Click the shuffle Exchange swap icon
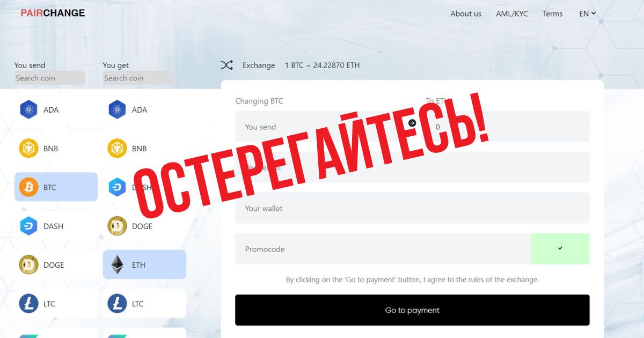 [x=226, y=65]
